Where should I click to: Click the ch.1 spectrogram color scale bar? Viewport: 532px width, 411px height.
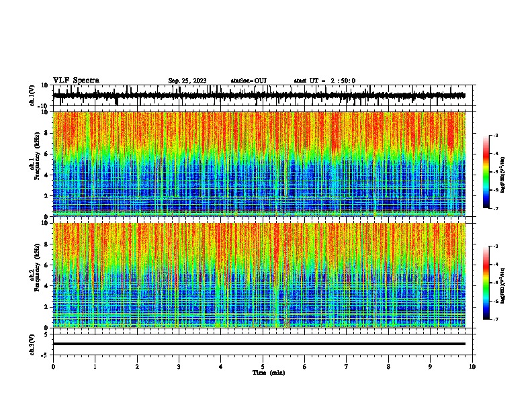486,172
